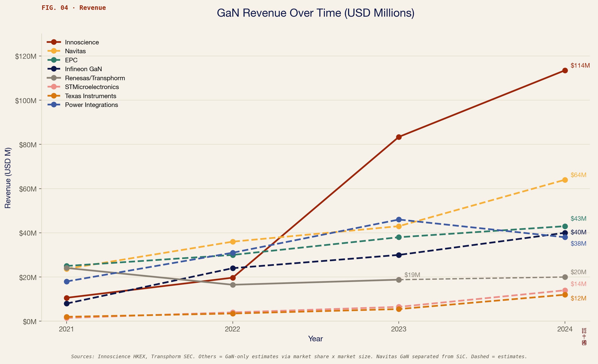Click the Innoscience legend marker
Viewport: 598px width, 364px height.
[x=53, y=42]
